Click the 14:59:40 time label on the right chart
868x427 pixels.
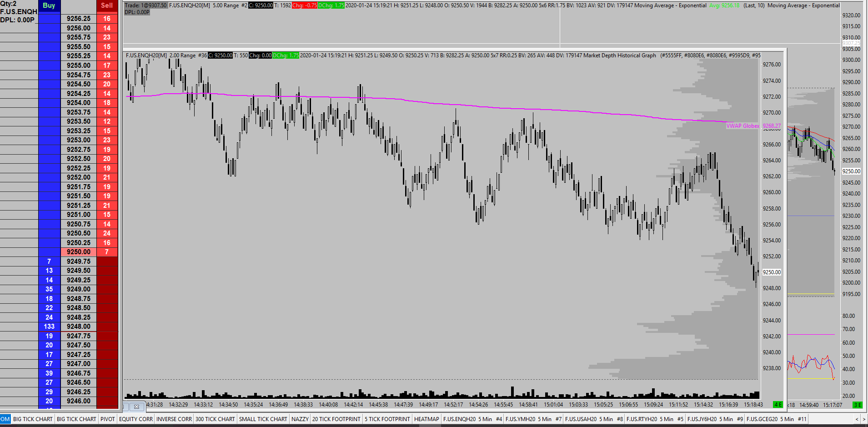[809, 405]
